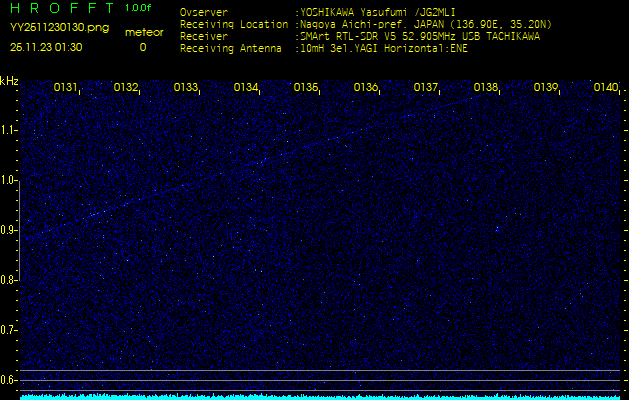Click the meteor count label
This screenshot has height=400, width=629.
[x=143, y=32]
